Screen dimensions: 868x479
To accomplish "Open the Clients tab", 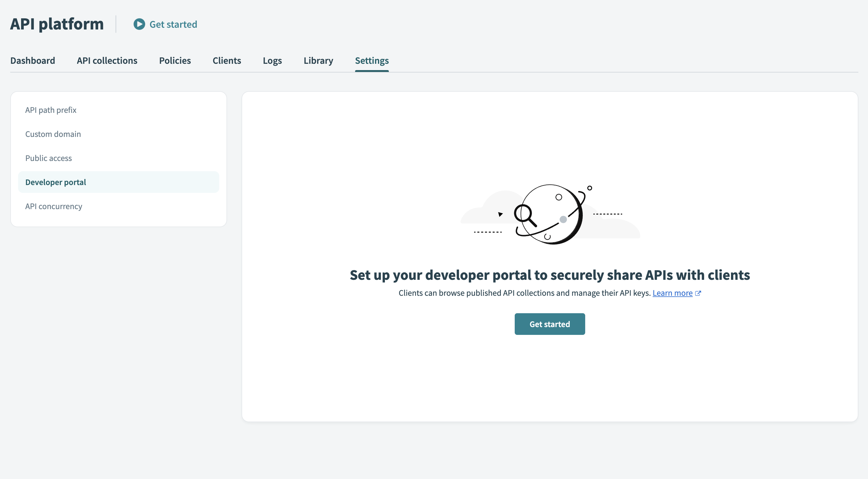I will click(x=226, y=60).
